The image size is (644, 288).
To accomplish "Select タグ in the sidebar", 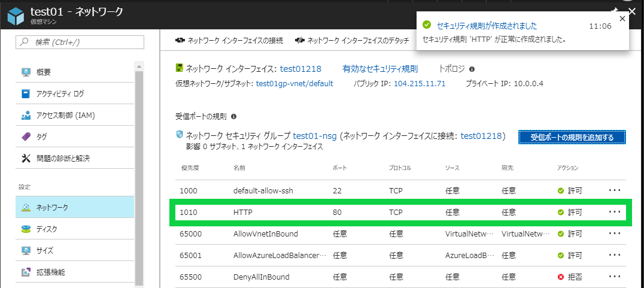I will click(x=75, y=137).
